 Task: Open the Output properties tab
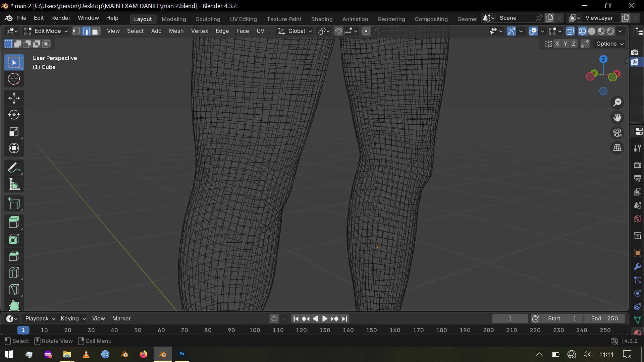(x=637, y=178)
